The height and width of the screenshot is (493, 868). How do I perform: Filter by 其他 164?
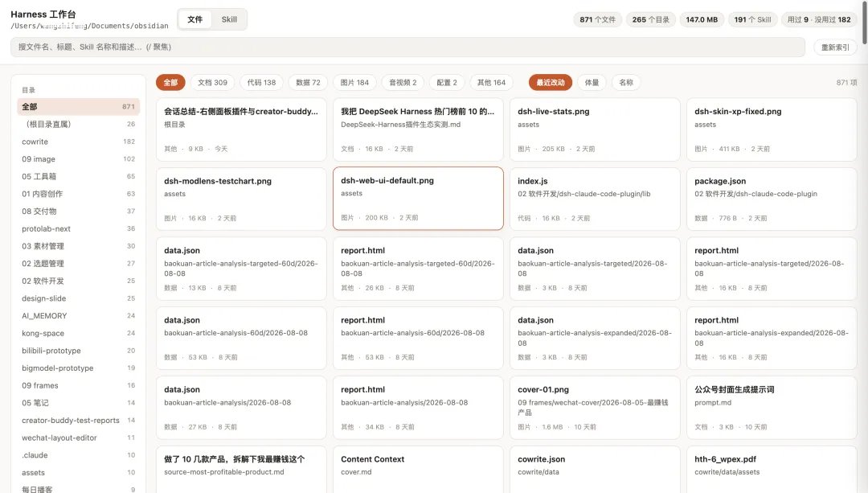[x=491, y=83]
